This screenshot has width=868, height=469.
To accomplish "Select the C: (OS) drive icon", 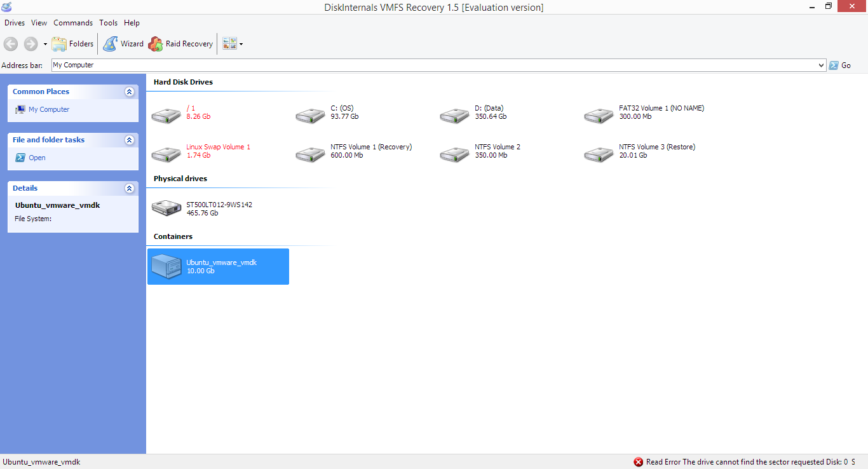I will point(311,116).
